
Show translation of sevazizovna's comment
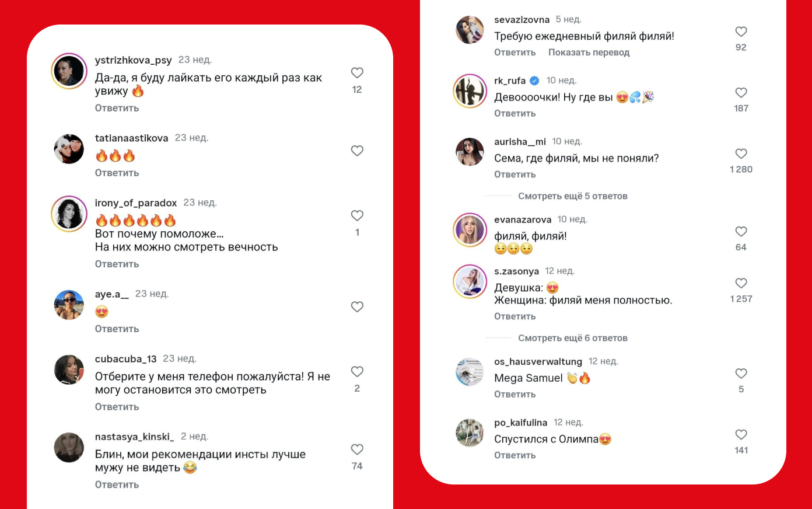589,53
